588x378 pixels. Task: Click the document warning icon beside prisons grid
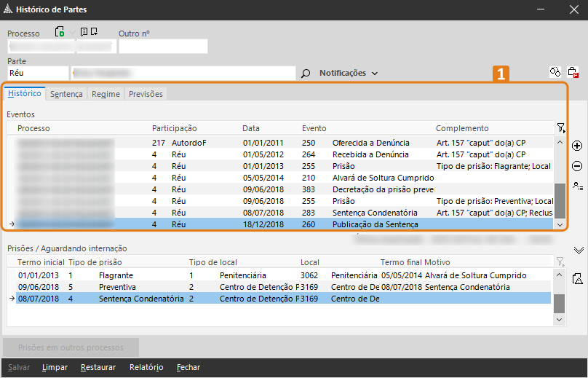tap(577, 278)
